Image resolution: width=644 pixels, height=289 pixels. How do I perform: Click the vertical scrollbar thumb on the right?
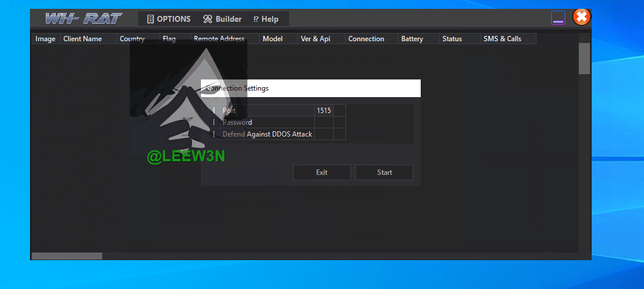(584, 58)
